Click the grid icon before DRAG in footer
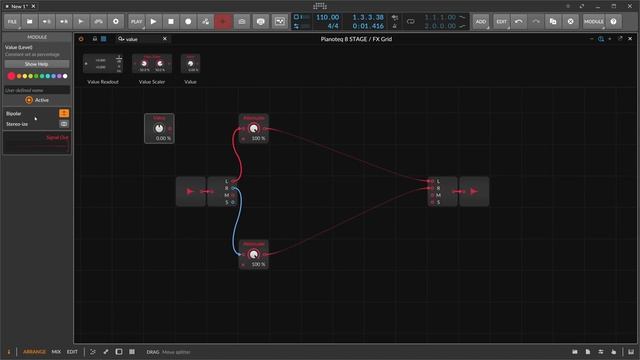Viewport: 640px width, 360px height. click(132, 352)
